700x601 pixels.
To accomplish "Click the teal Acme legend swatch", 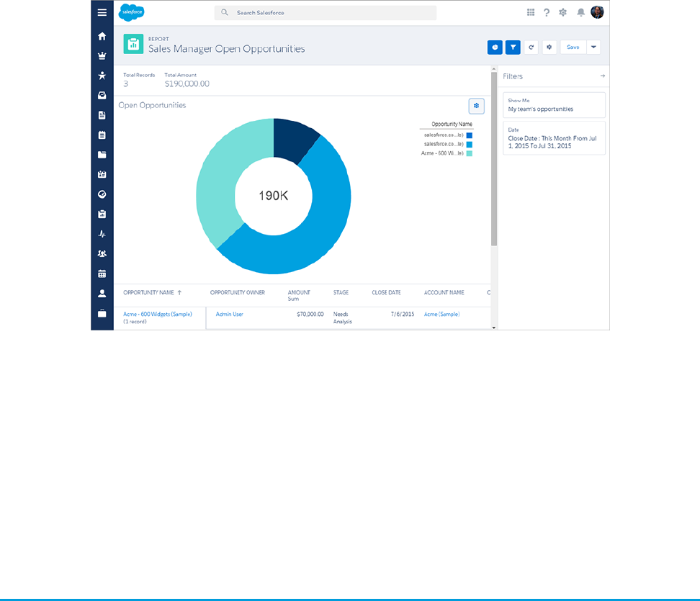I will click(470, 153).
